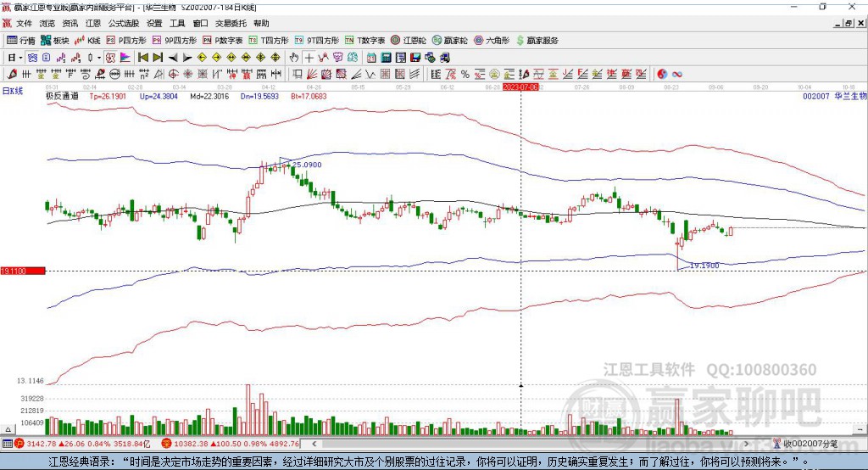Select the red pencil drawing tool
The height and width of the screenshot is (470, 868).
[x=11, y=74]
